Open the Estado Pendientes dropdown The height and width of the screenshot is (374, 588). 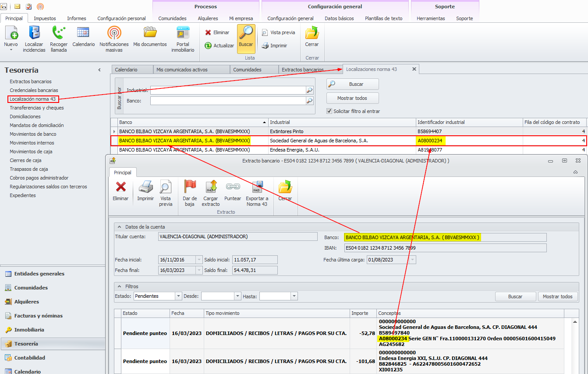point(178,296)
